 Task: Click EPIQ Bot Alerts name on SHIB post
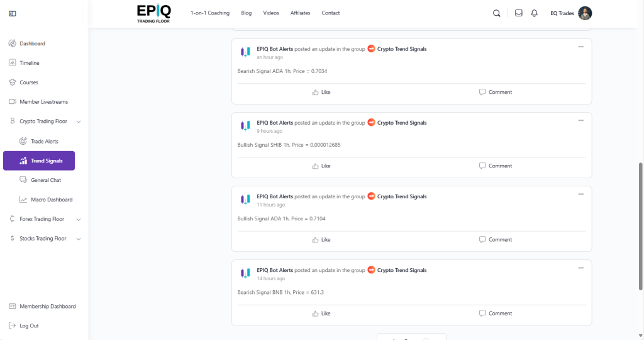coord(275,123)
